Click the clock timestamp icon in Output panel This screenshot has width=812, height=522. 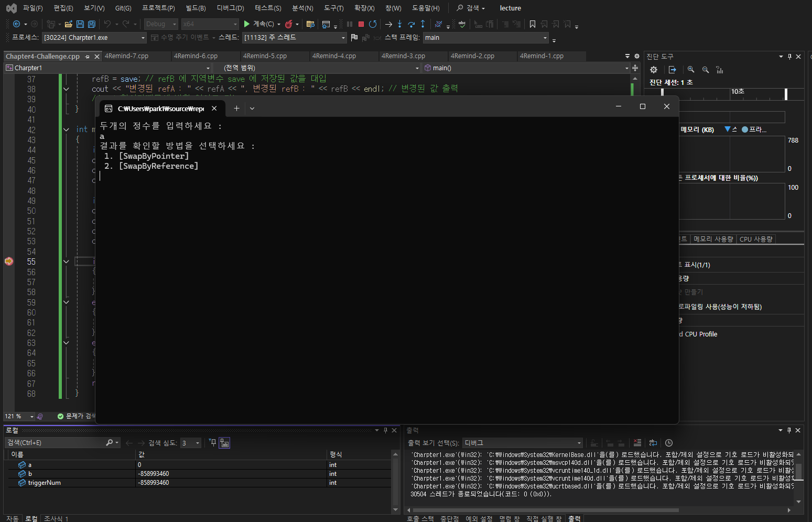point(669,443)
